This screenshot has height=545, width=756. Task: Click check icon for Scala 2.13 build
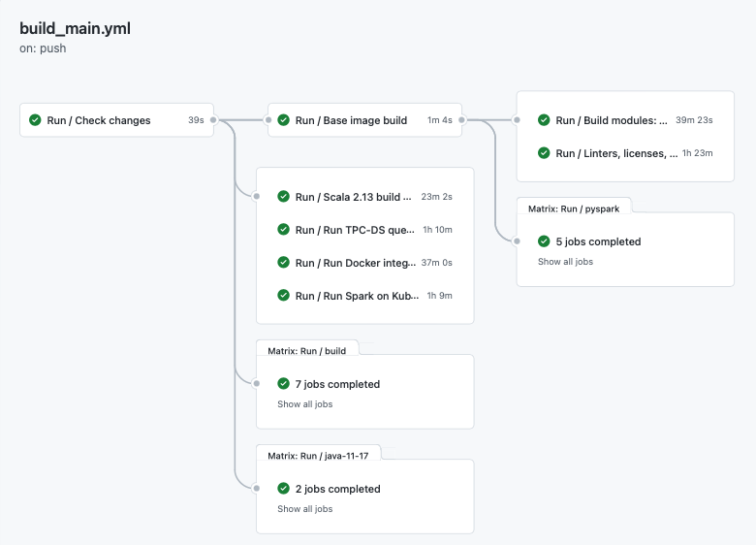pyautogui.click(x=284, y=197)
